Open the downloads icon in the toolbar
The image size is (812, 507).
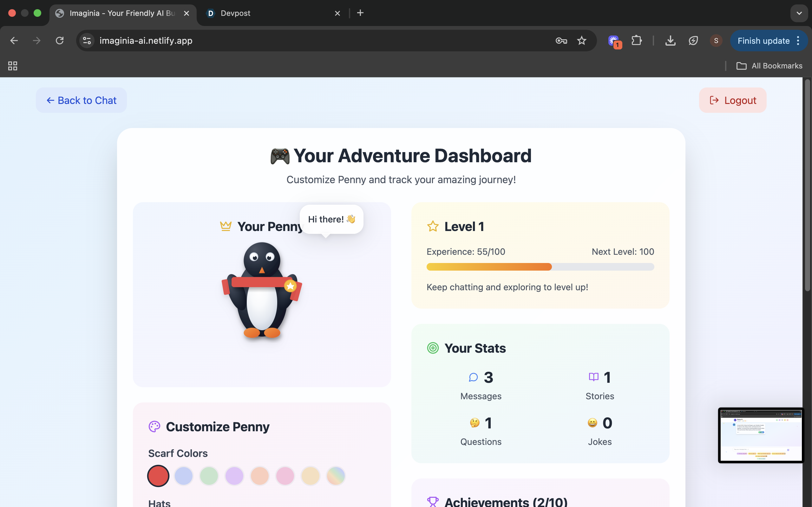click(x=670, y=41)
